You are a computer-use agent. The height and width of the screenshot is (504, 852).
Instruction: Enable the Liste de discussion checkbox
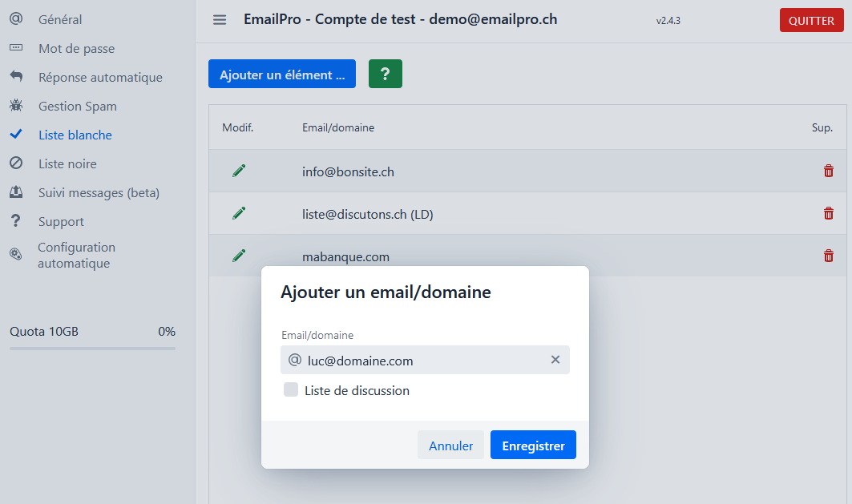[291, 390]
